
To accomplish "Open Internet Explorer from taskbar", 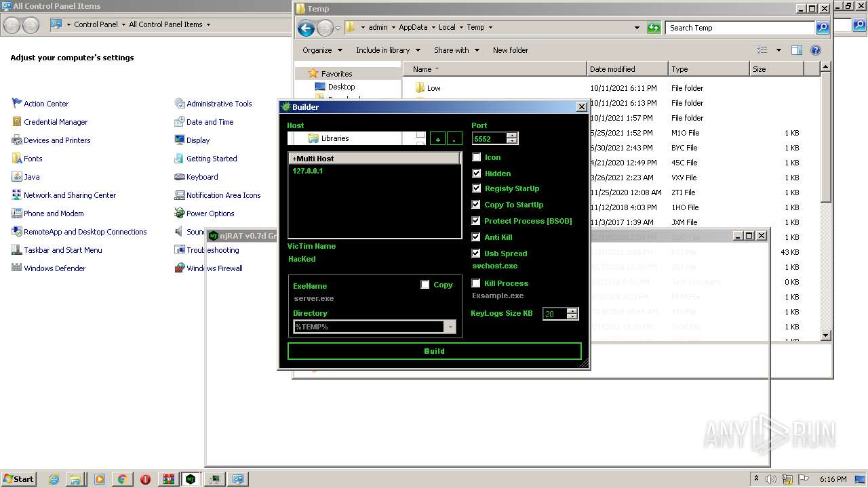I will tap(54, 479).
